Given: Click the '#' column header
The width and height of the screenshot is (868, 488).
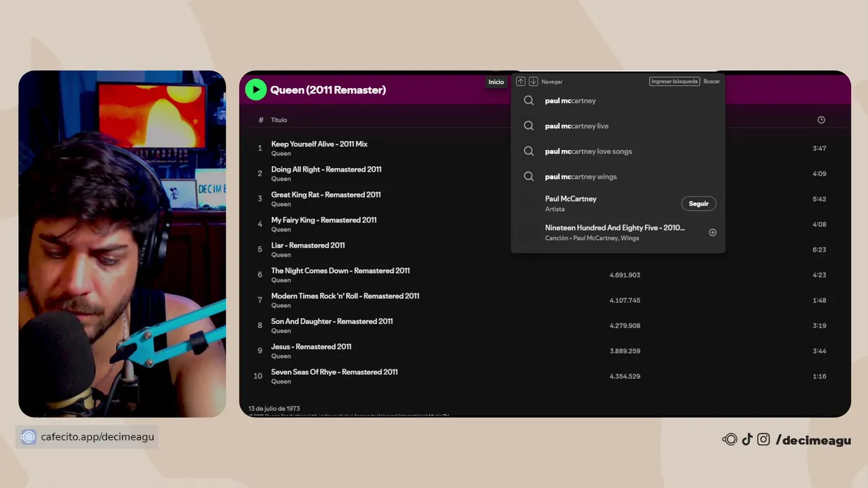Looking at the screenshot, I should 260,120.
